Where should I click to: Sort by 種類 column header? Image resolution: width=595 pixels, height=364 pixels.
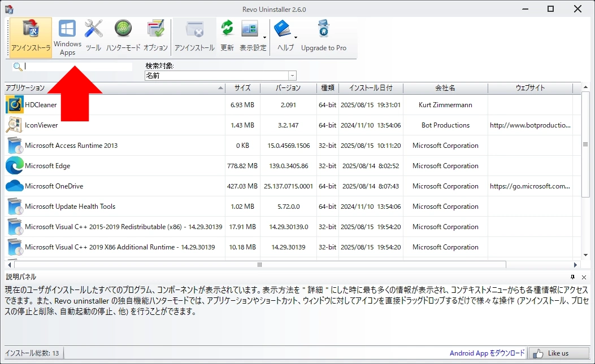pyautogui.click(x=328, y=88)
